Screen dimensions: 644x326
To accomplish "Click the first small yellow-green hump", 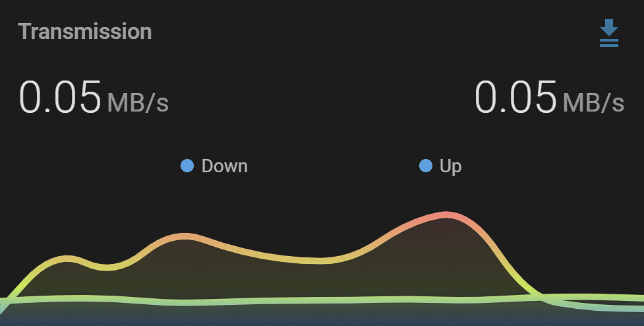I will tap(67, 259).
